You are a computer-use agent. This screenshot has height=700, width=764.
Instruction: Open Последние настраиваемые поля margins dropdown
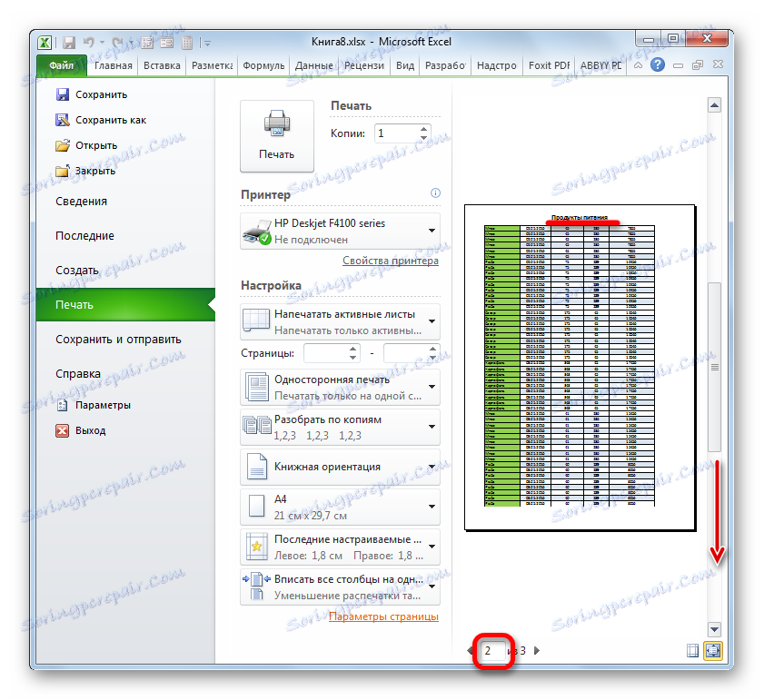[340, 547]
